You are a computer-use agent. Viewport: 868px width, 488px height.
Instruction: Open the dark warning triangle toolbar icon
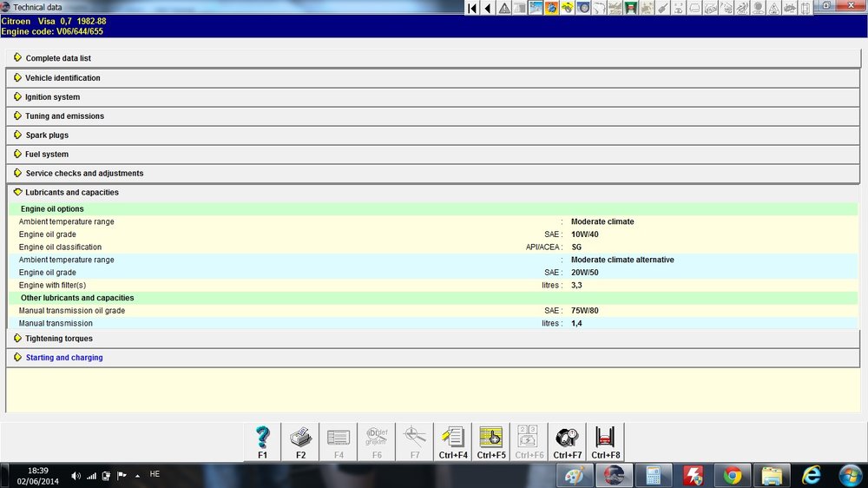tap(504, 8)
